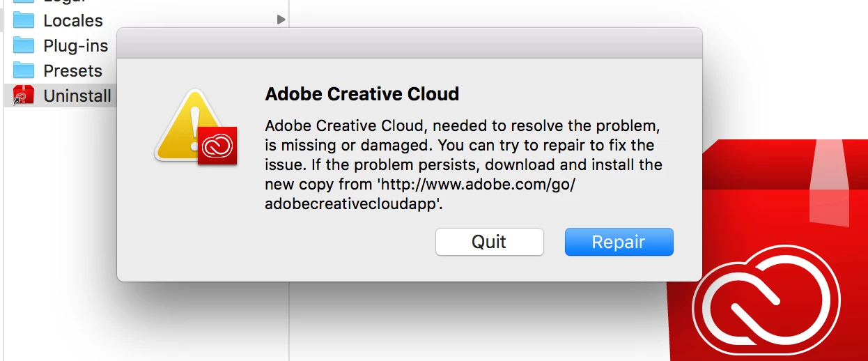Click the Creative Cloud badge on warning icon
Image resolution: width=868 pixels, height=361 pixels.
tap(217, 146)
